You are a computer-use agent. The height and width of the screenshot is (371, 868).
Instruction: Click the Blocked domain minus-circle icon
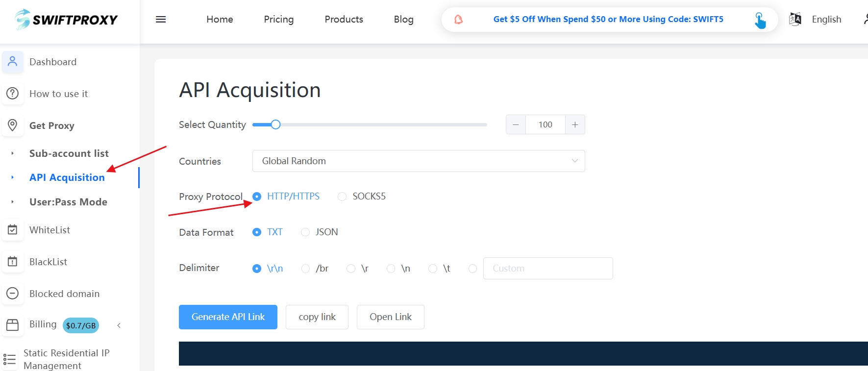[13, 293]
